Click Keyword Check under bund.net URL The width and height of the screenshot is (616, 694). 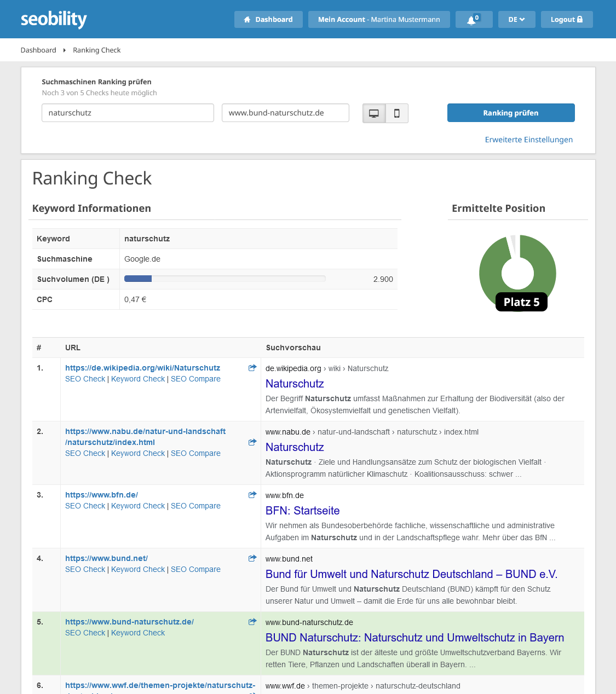pyautogui.click(x=138, y=569)
